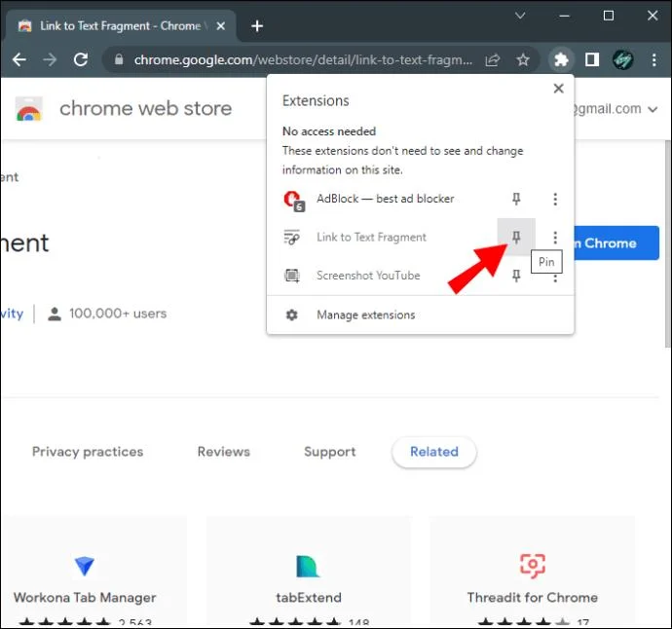Close the Extensions popup
Viewport: 672px width, 629px height.
pos(558,89)
